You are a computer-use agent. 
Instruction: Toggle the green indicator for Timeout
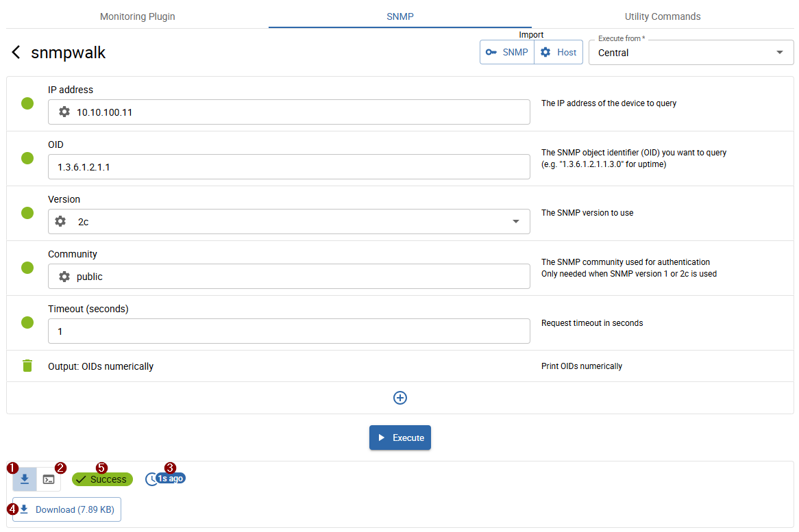[27, 322]
